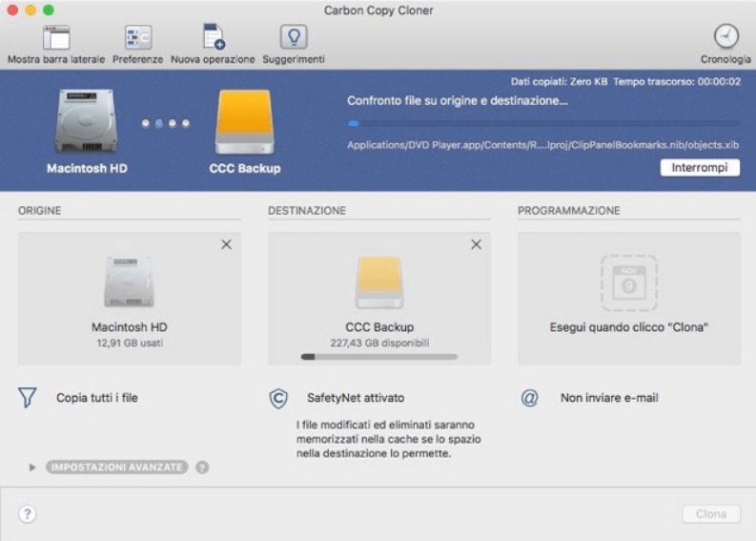Open the Suggerimenti lightbulb icon
The image size is (756, 541).
(x=293, y=37)
